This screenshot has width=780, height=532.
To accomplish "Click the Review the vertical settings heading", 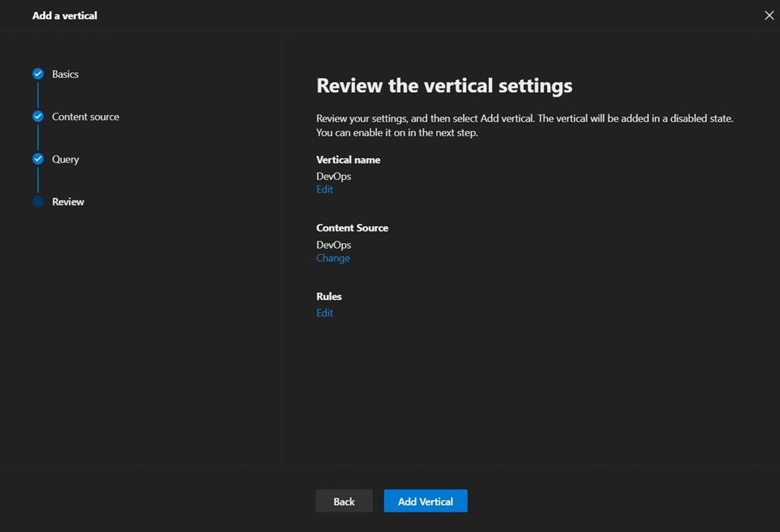I will coord(444,86).
